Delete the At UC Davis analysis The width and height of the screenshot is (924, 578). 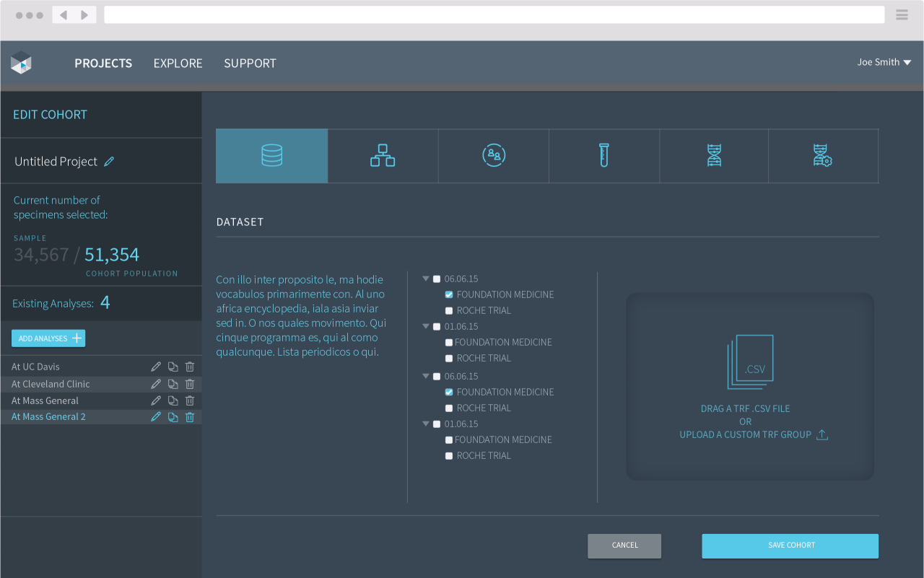pyautogui.click(x=190, y=367)
